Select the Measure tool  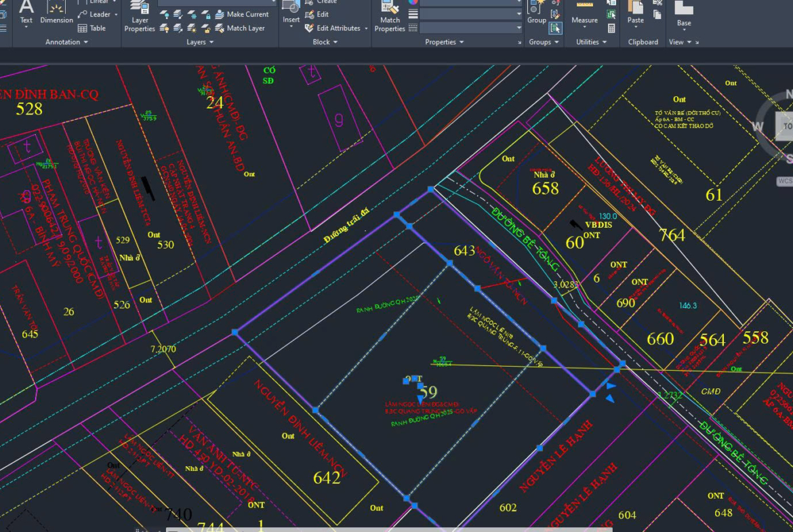(584, 13)
